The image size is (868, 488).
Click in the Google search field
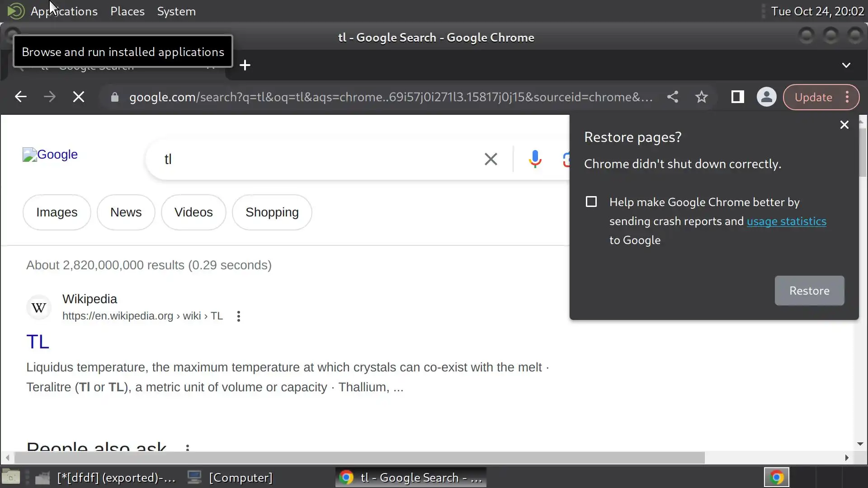pyautogui.click(x=316, y=159)
